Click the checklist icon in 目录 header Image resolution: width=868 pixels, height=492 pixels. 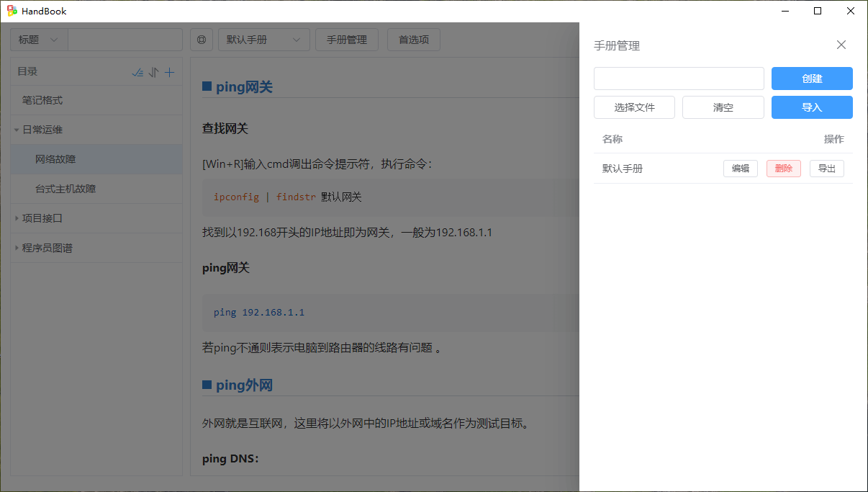click(137, 72)
